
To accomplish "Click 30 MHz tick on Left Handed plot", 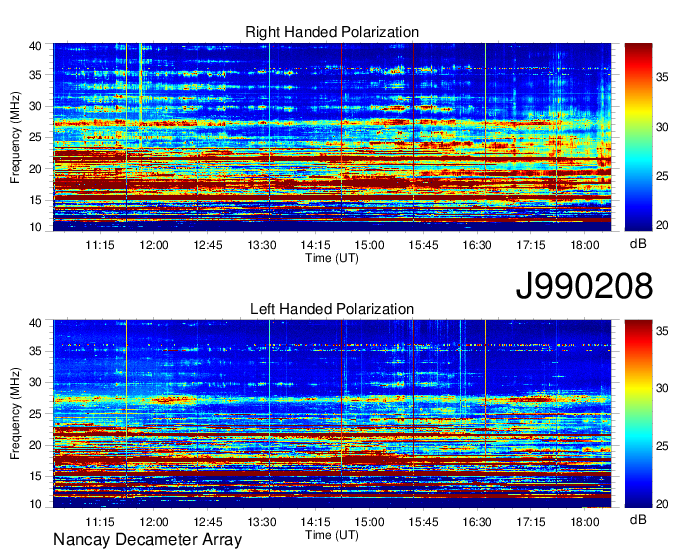I will point(35,382).
